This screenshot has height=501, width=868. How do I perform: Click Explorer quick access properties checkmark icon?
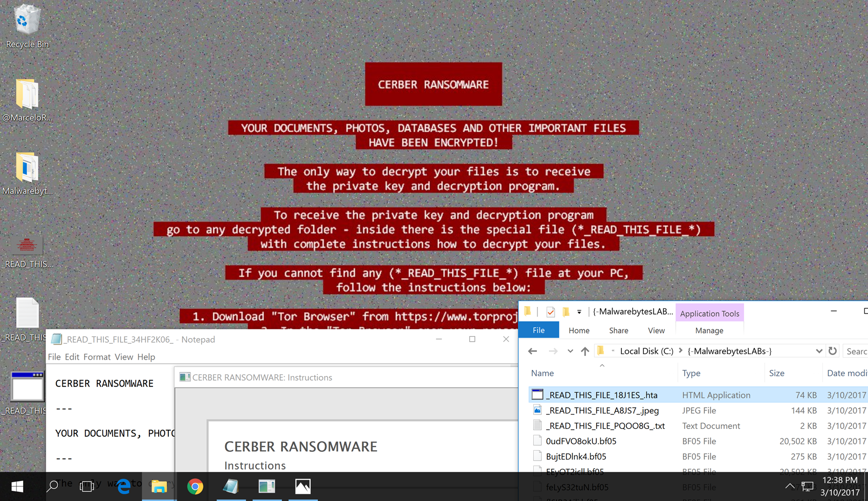[551, 312]
